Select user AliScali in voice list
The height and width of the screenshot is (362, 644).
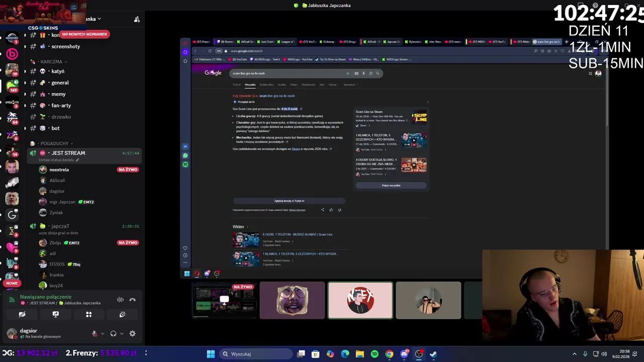[x=57, y=180]
